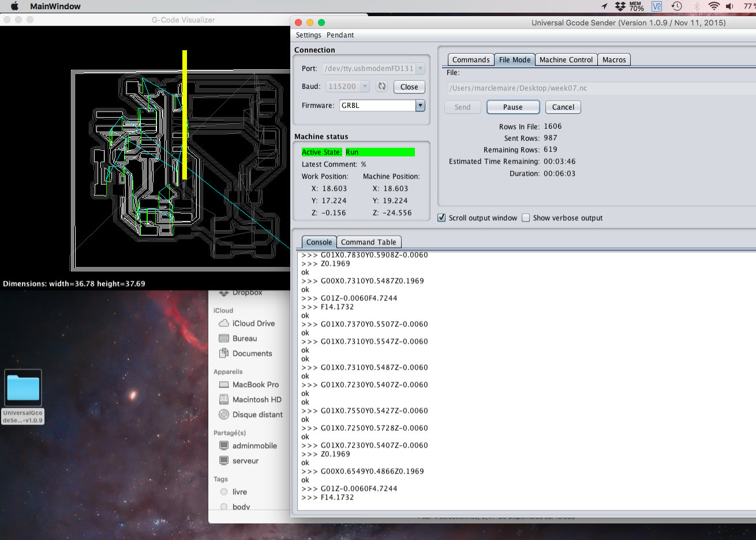The width and height of the screenshot is (756, 540).
Task: Refresh the serial port list icon
Action: (381, 87)
